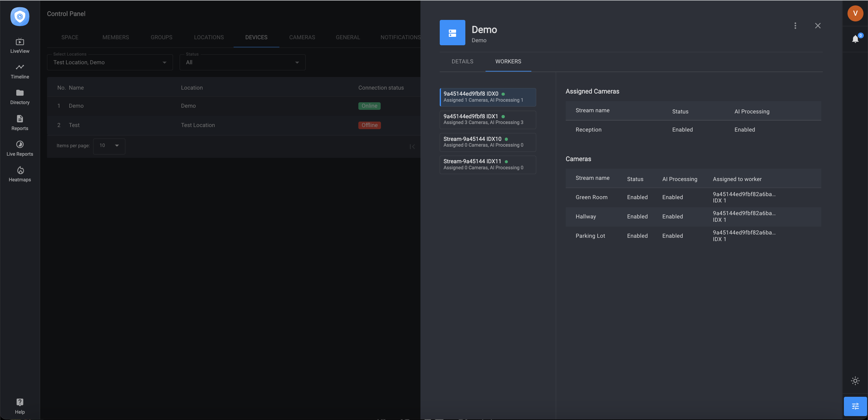Select worker Stream-9a45144 IDX10
868x420 pixels.
(x=488, y=142)
